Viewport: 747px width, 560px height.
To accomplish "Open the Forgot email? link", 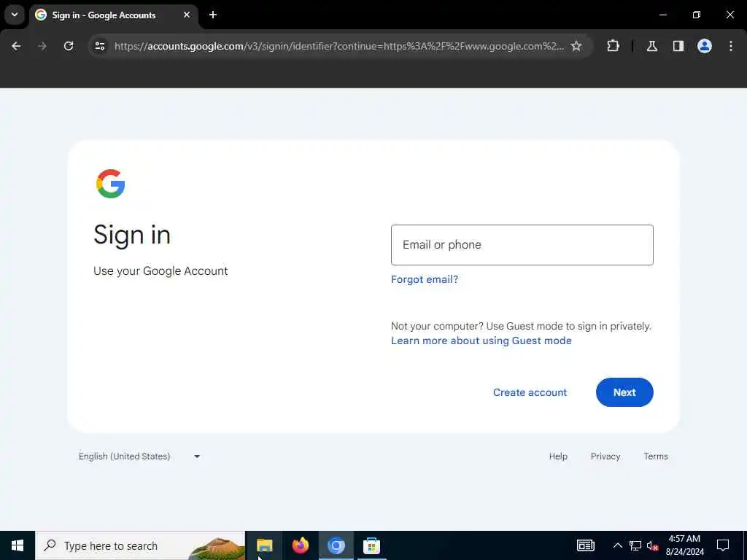I will pos(425,279).
